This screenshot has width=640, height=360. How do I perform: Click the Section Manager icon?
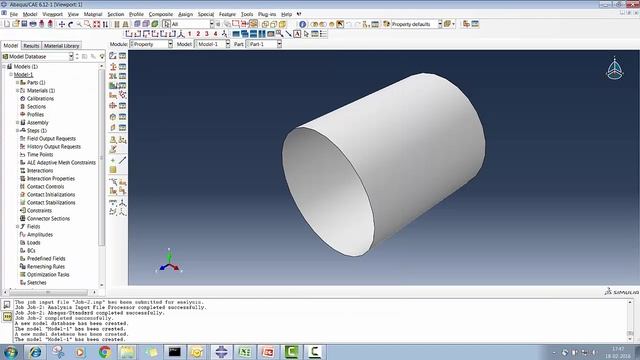(x=122, y=66)
